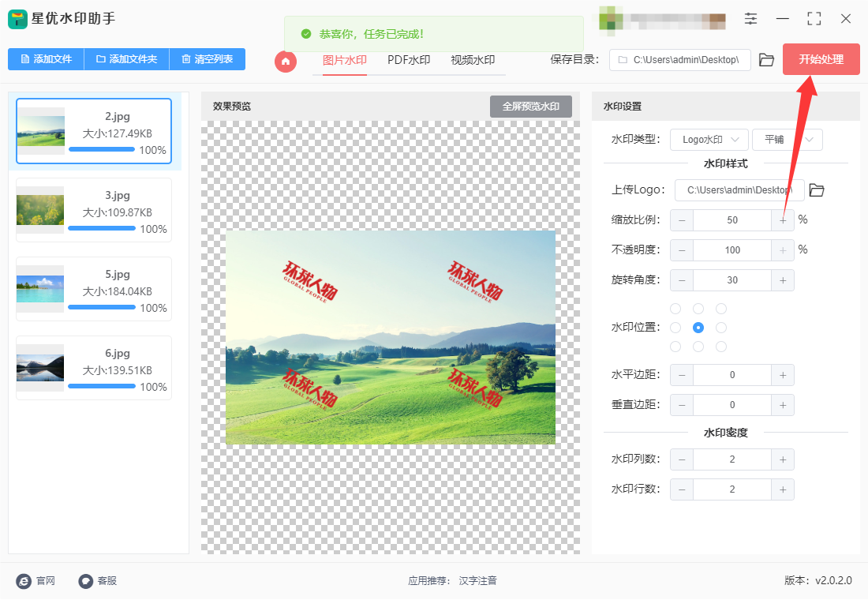Click progress bar of 5.jpg
This screenshot has height=600, width=868.
pos(102,307)
